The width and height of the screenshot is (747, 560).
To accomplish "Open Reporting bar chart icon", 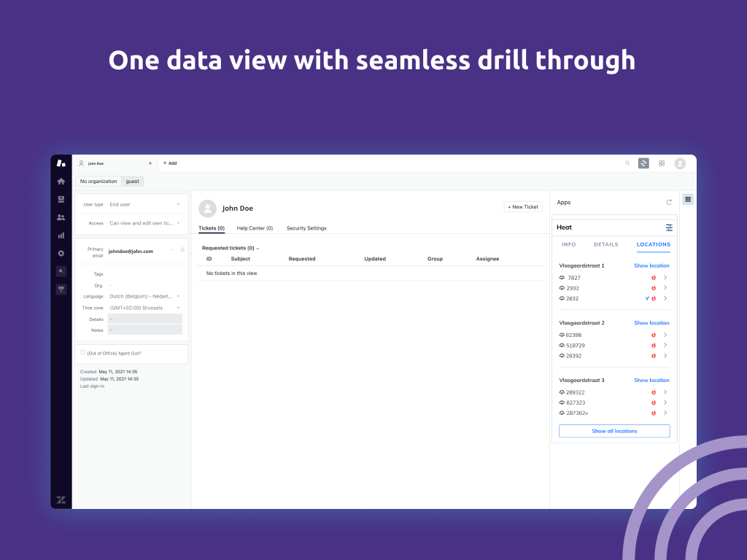I will pos(61,236).
